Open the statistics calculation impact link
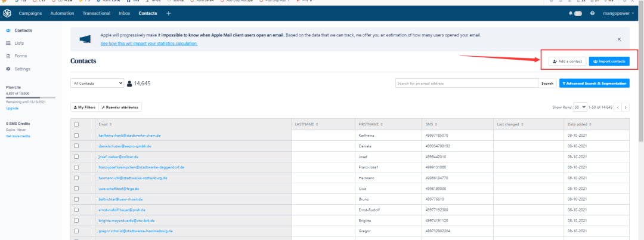 tap(149, 44)
